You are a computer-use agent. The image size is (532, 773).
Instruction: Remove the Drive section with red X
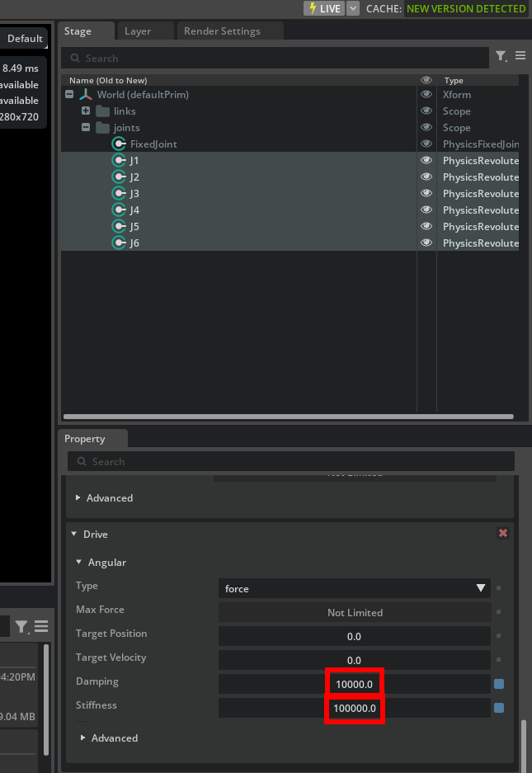pyautogui.click(x=503, y=534)
